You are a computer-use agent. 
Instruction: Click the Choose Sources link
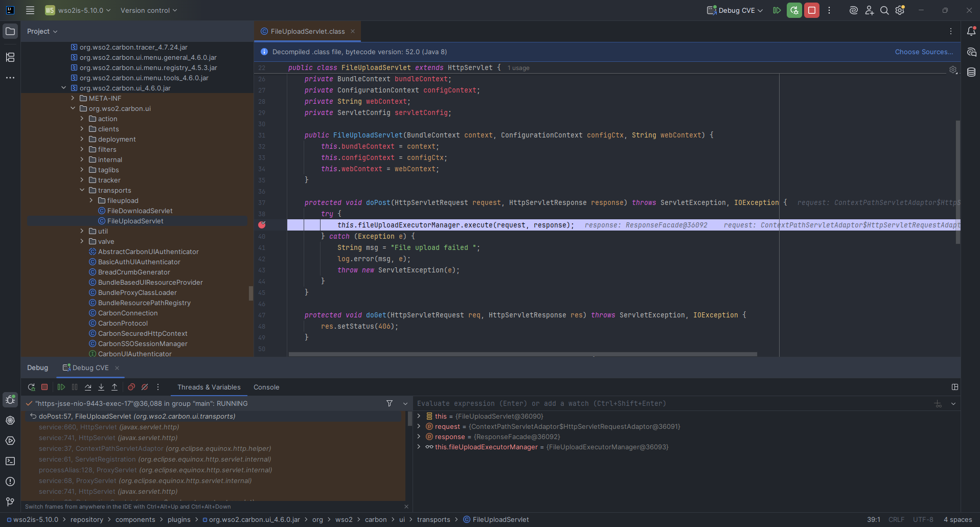(x=923, y=52)
